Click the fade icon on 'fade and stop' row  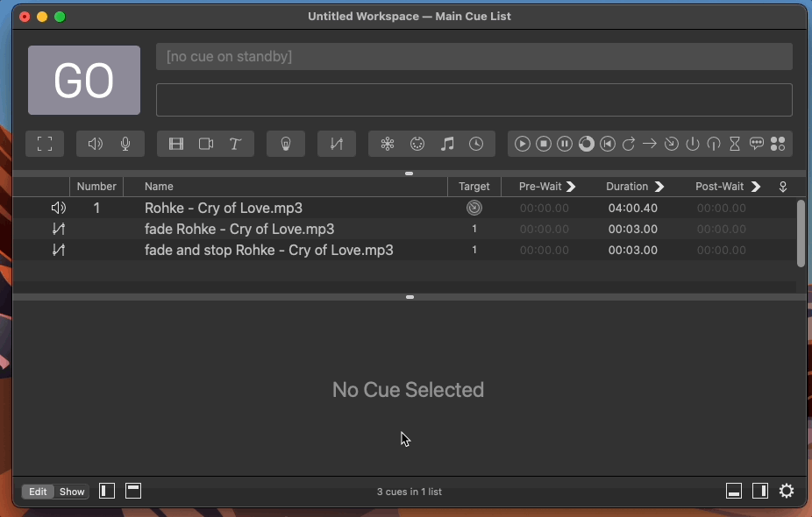click(x=59, y=250)
